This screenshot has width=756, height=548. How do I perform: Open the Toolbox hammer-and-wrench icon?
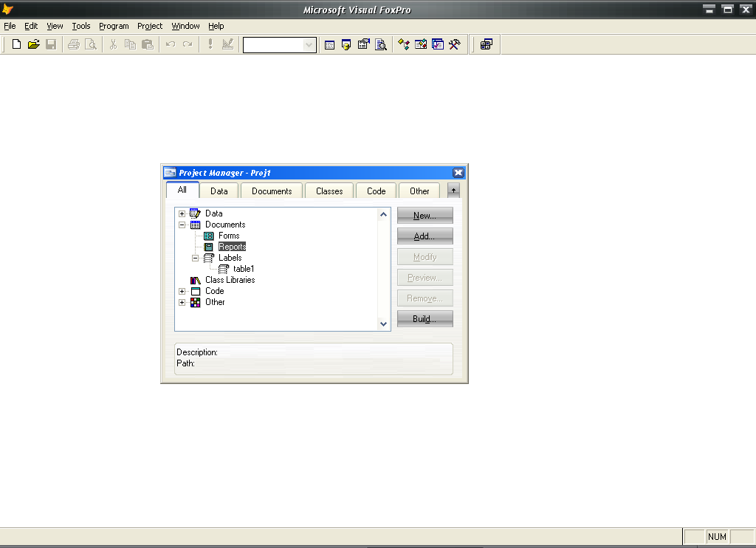tap(455, 45)
